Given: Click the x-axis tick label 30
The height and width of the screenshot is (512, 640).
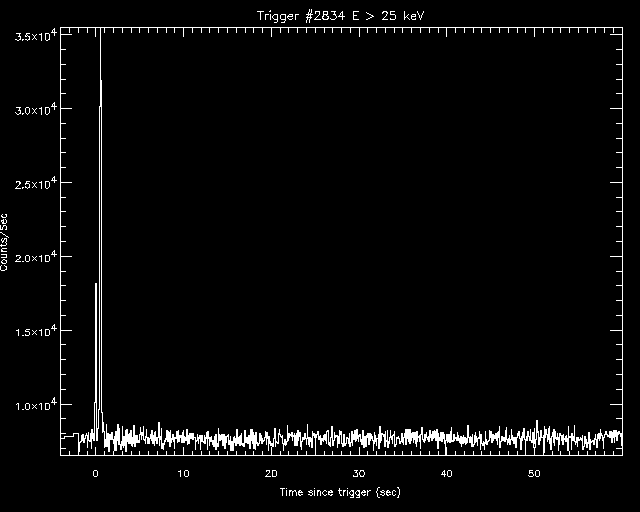Looking at the screenshot, I should [359, 474].
